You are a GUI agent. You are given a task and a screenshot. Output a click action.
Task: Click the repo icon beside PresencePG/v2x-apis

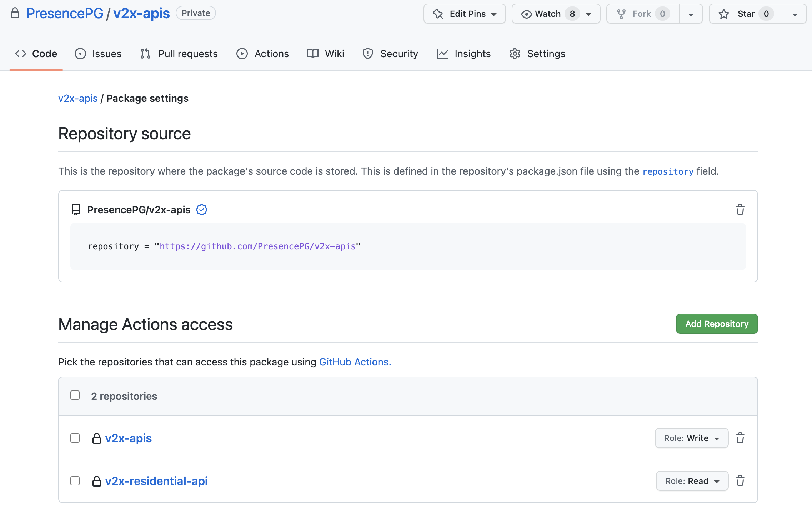click(76, 210)
